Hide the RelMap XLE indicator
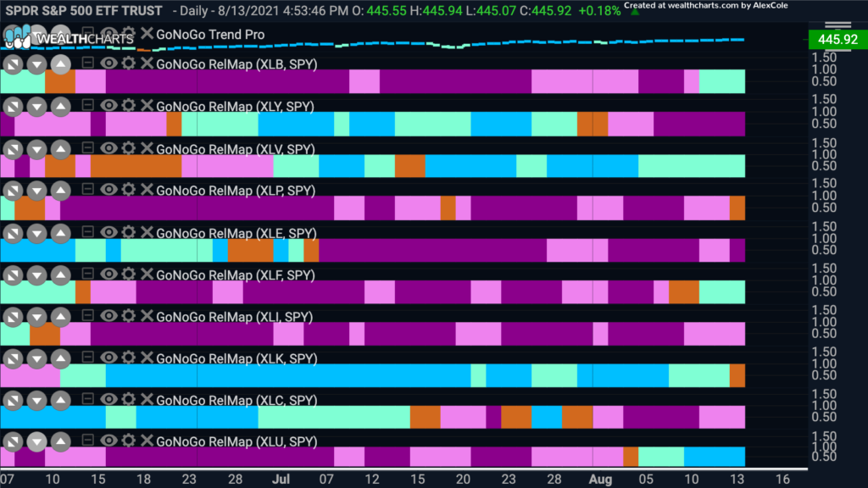Screen dimensions: 868x488 click(x=108, y=232)
